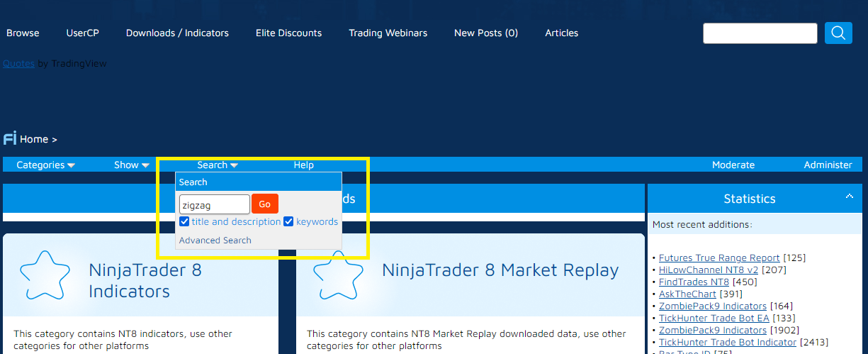Open the Help menu item
868x354 pixels.
[x=303, y=165]
